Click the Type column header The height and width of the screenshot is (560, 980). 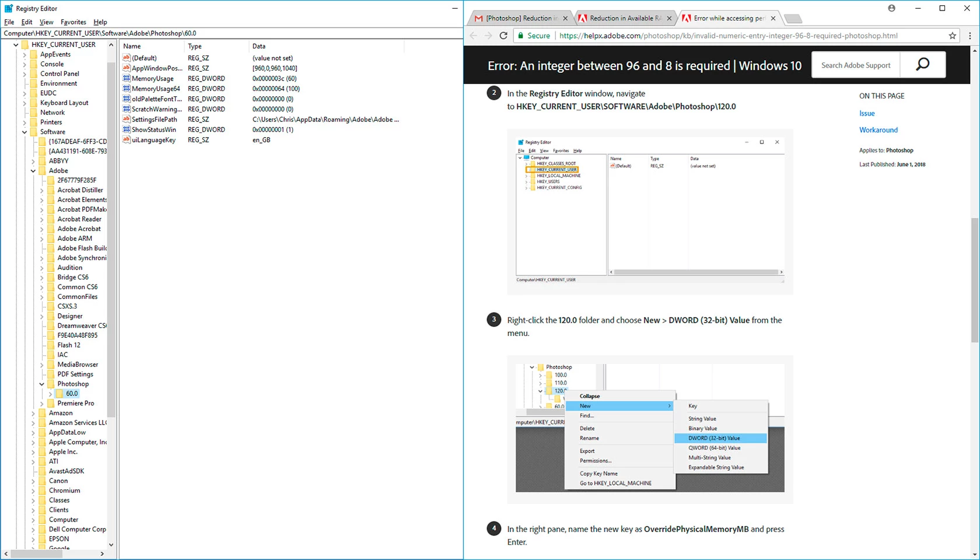pos(216,46)
